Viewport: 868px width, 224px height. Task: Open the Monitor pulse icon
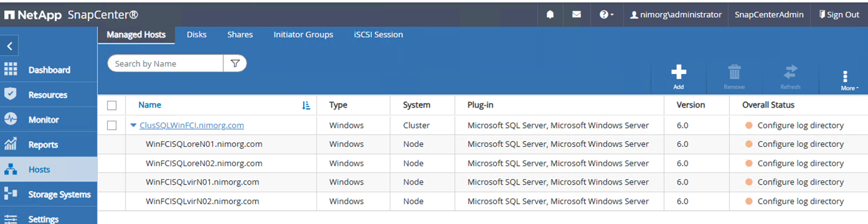11,119
